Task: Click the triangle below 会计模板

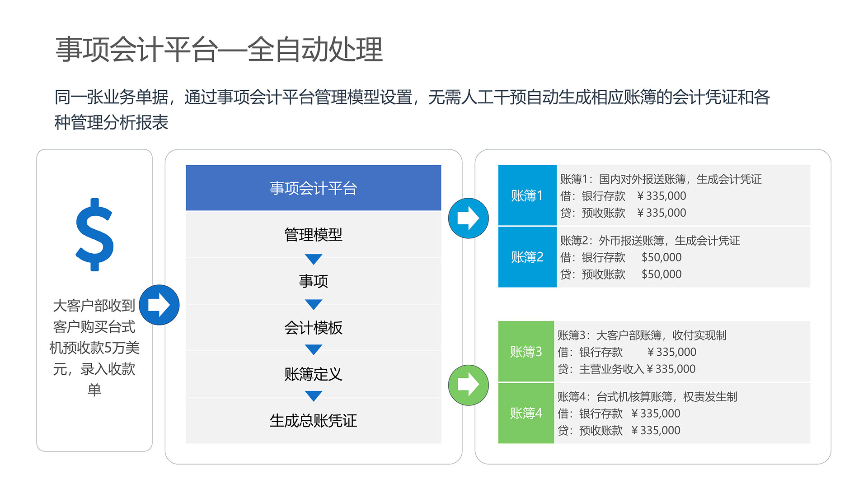Action: click(313, 349)
